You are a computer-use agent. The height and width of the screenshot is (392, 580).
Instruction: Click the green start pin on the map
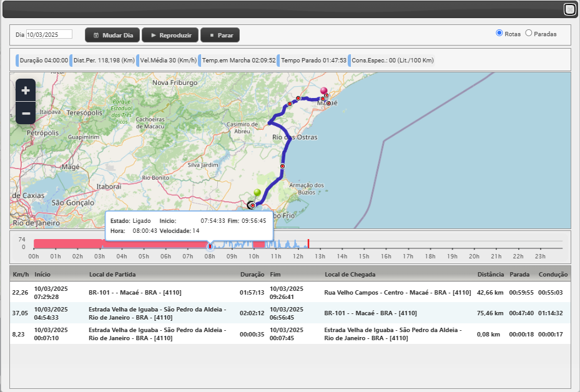coord(257,193)
